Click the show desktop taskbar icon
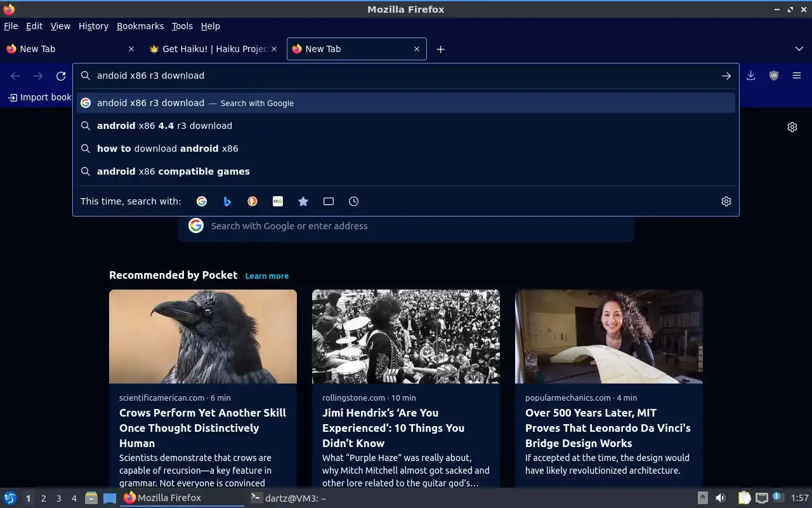Screen dimensions: 812x508 pos(110,498)
